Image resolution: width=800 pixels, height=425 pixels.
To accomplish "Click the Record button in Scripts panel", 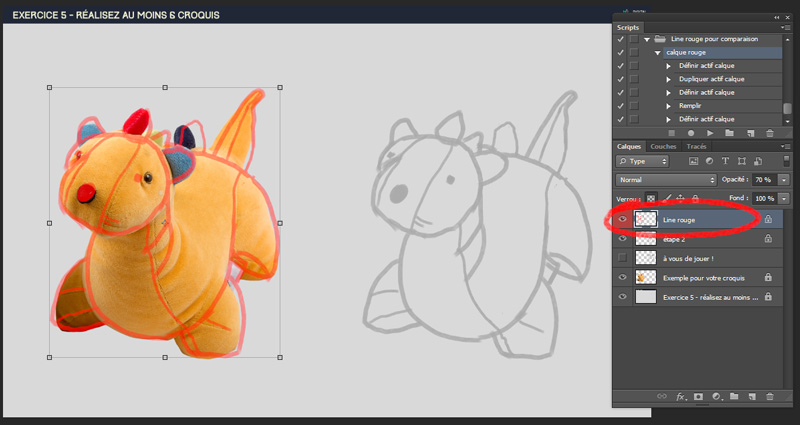I will 690,132.
